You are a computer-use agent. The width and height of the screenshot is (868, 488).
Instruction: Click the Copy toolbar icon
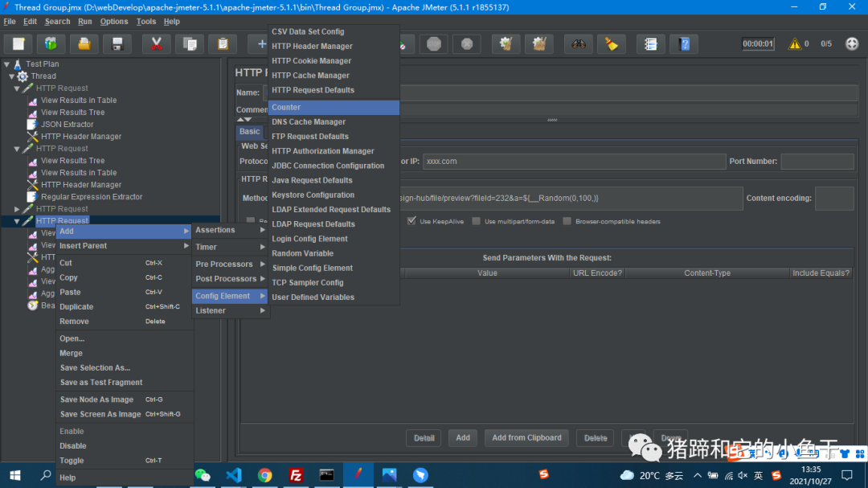click(190, 43)
